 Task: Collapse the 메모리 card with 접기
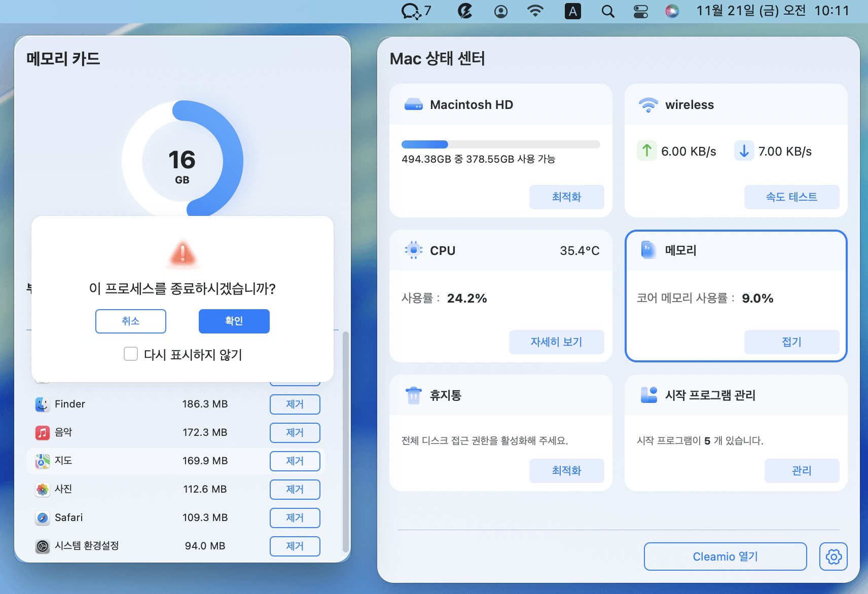[x=791, y=342]
